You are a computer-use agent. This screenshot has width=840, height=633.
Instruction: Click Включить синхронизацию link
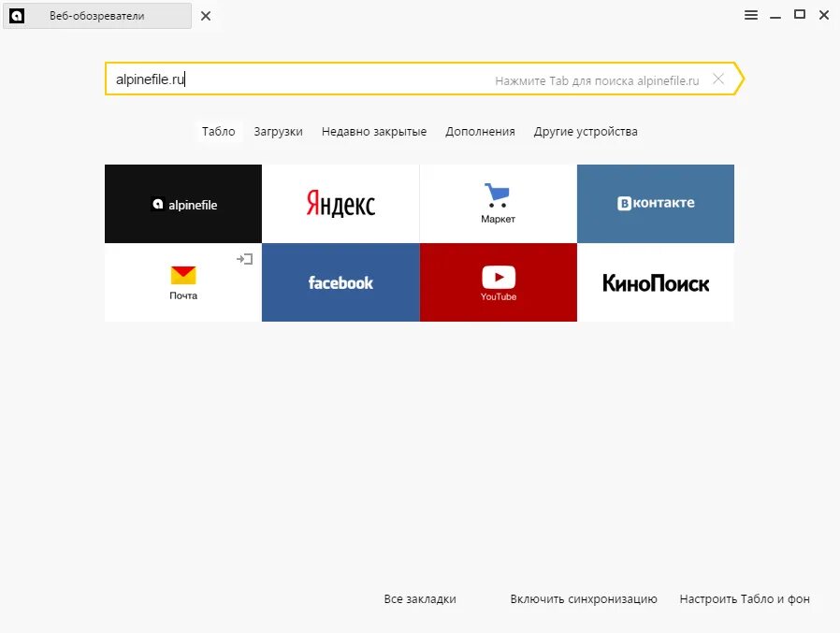pos(584,599)
